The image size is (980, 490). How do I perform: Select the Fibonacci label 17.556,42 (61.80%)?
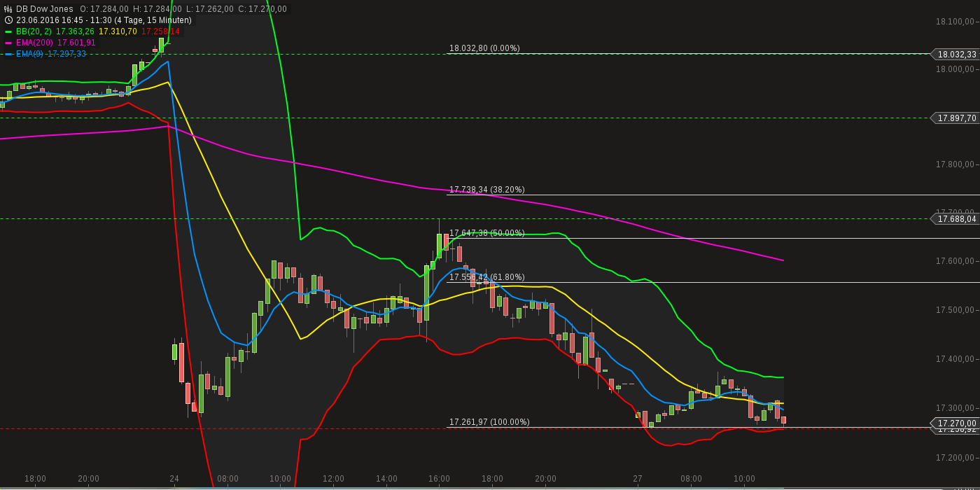pos(486,277)
